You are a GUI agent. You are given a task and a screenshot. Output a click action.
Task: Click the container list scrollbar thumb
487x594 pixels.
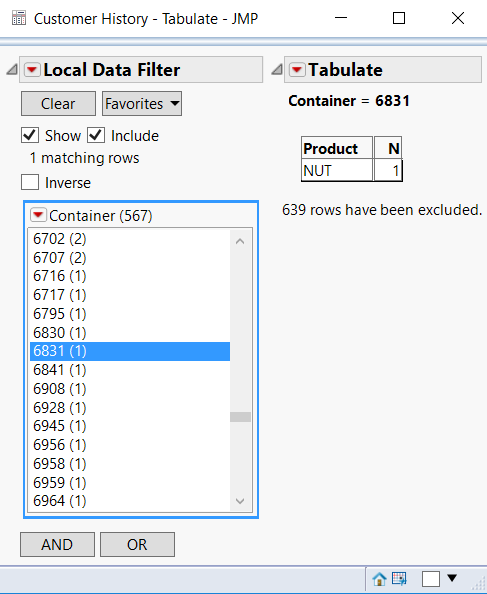(240, 417)
